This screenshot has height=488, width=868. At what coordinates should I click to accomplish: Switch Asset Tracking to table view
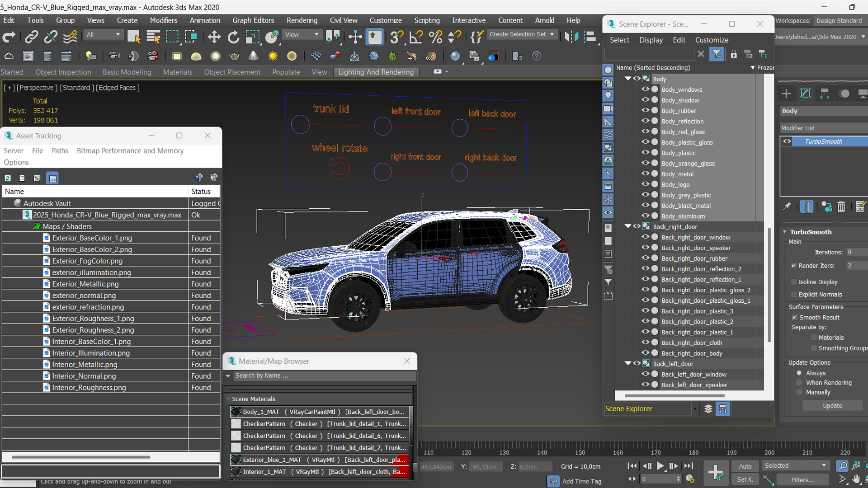53,178
